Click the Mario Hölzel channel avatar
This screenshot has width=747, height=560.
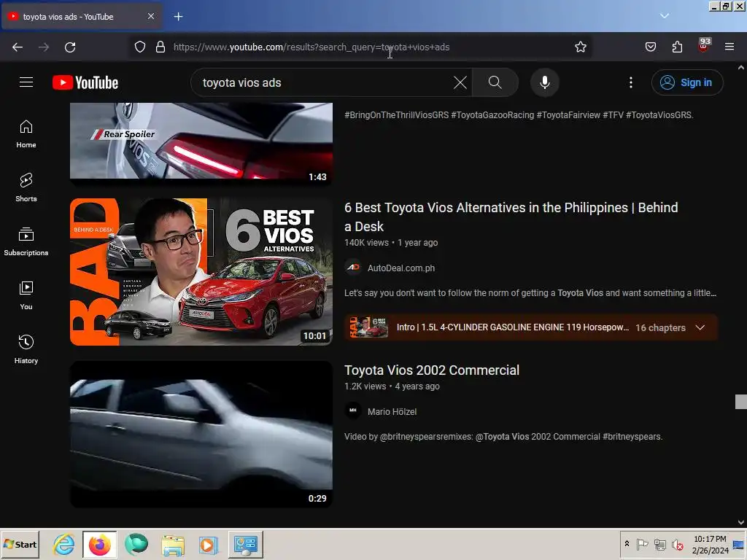click(353, 411)
